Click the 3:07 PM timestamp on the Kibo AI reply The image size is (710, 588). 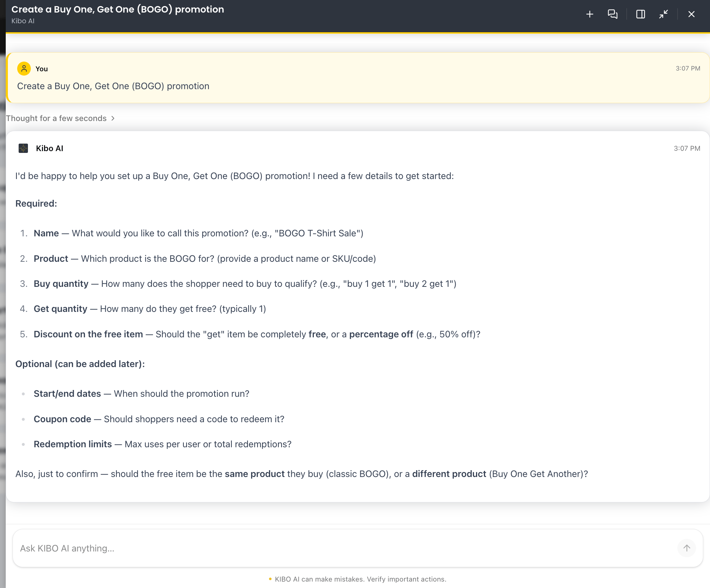[x=687, y=148]
